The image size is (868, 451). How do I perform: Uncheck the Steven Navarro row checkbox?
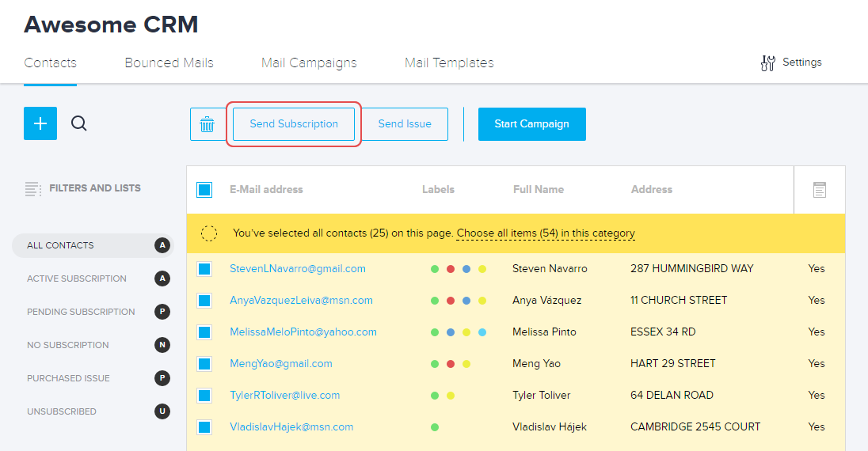coord(204,269)
